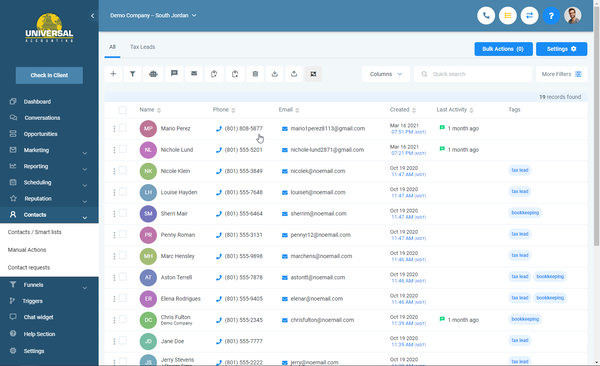Open the Contacts / Smart lists link

tap(34, 232)
